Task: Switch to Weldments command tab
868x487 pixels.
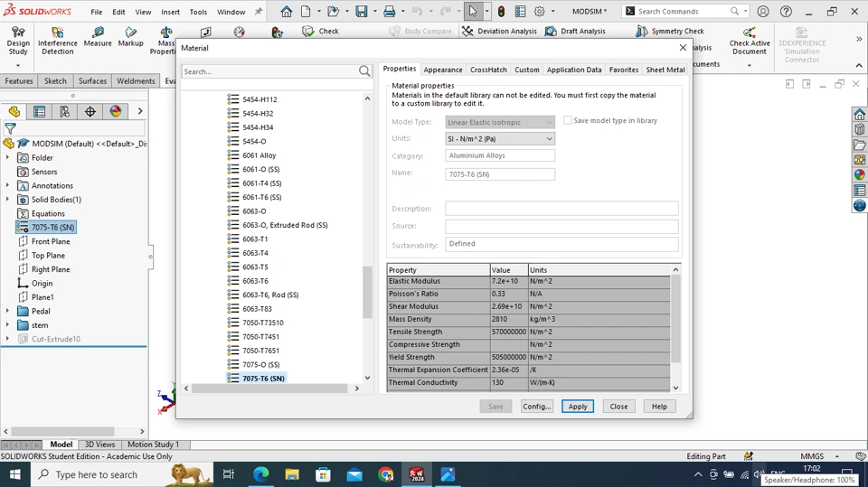Action: pos(136,80)
